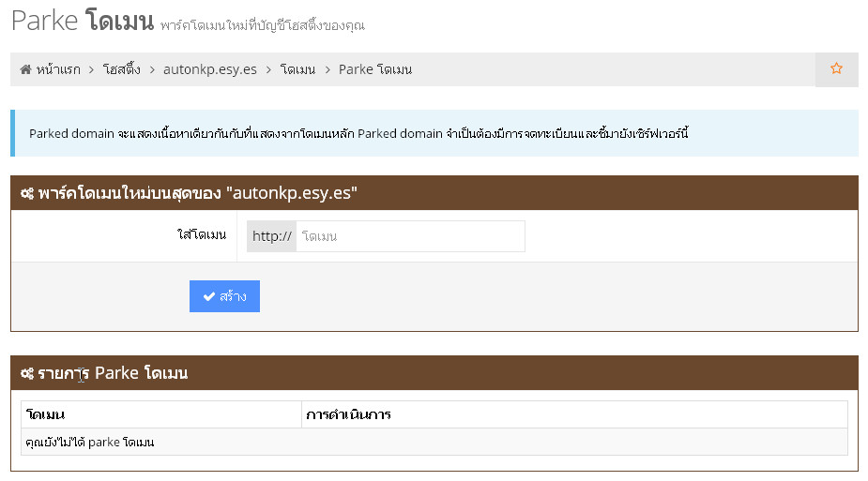Click the home icon in the breadcrumb

click(x=25, y=69)
